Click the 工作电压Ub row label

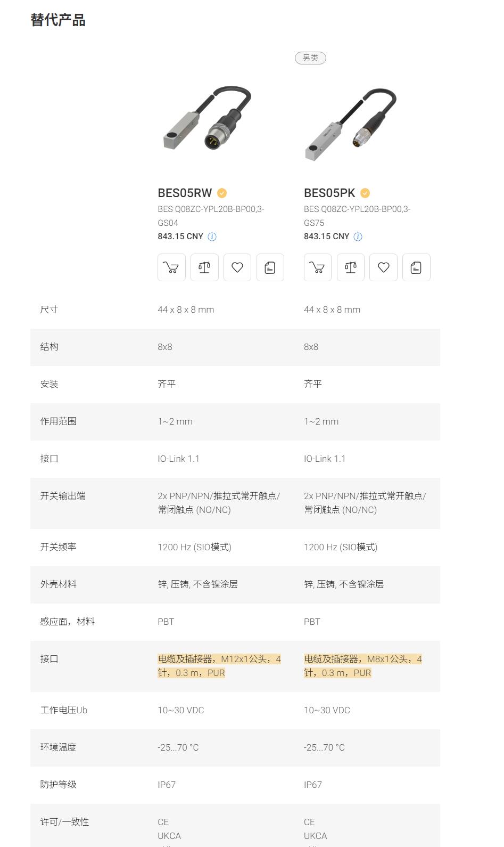64,710
